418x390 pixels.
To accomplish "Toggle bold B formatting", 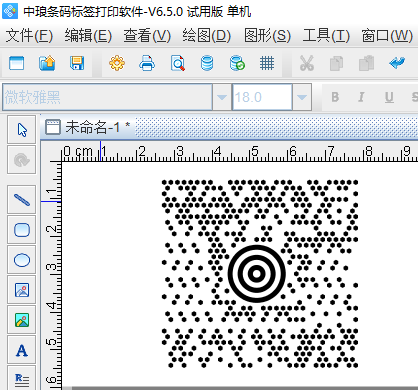I will 335,97.
